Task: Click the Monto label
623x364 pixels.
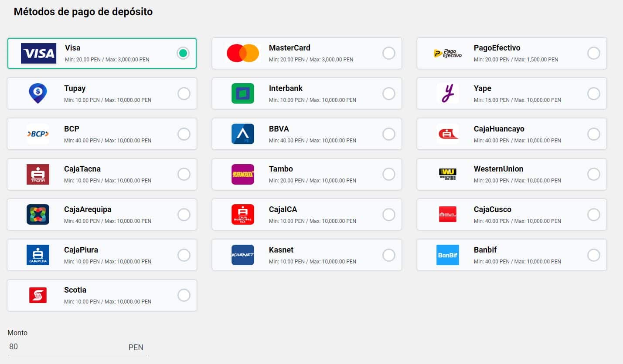Action: coord(17,333)
